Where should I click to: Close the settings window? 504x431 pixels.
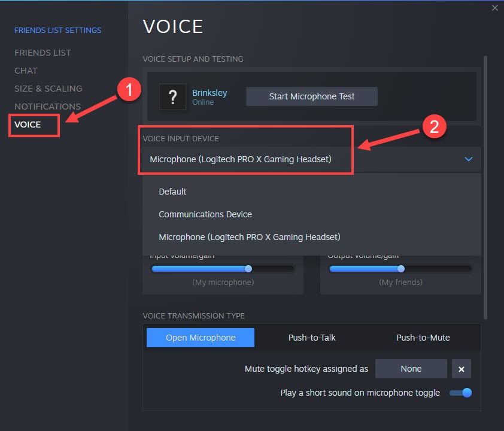[494, 8]
